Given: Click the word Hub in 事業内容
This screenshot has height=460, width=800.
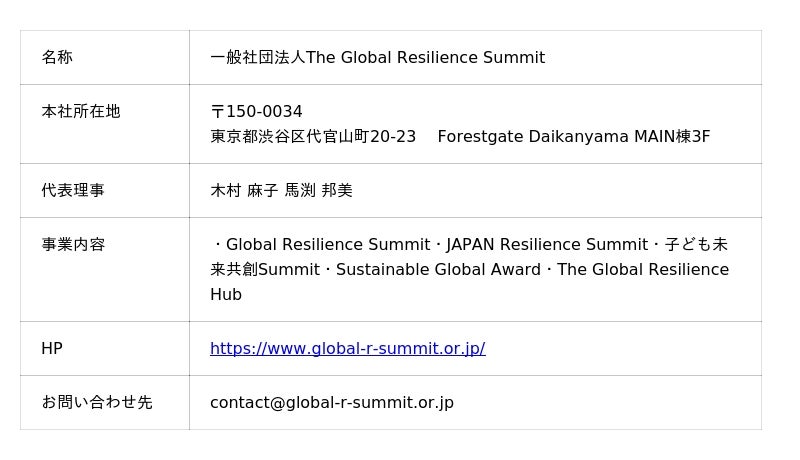Looking at the screenshot, I should pyautogui.click(x=226, y=295).
